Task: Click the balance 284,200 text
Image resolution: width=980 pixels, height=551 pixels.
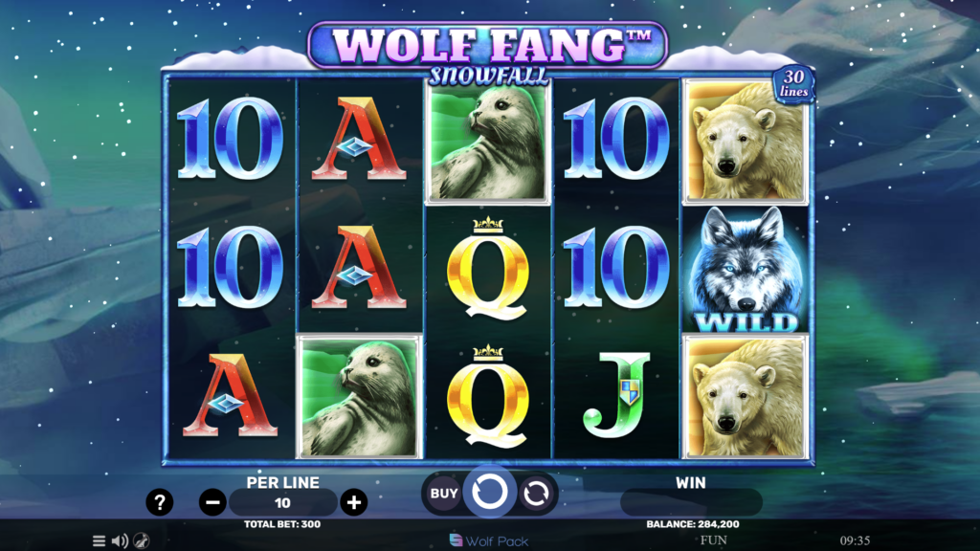Action: (693, 524)
